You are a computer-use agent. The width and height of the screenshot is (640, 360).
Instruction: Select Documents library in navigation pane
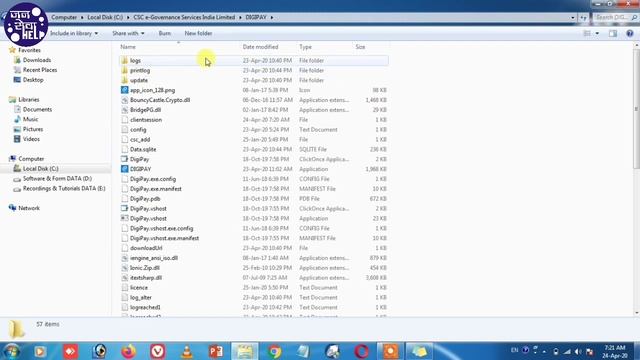point(37,109)
